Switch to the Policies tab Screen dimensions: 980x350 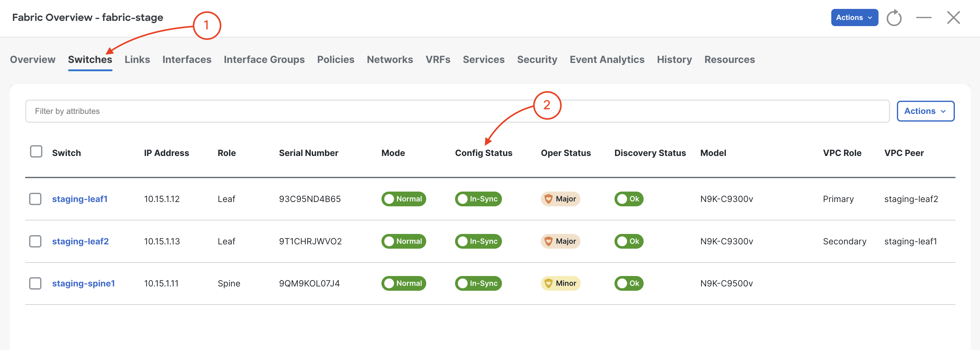(x=335, y=60)
